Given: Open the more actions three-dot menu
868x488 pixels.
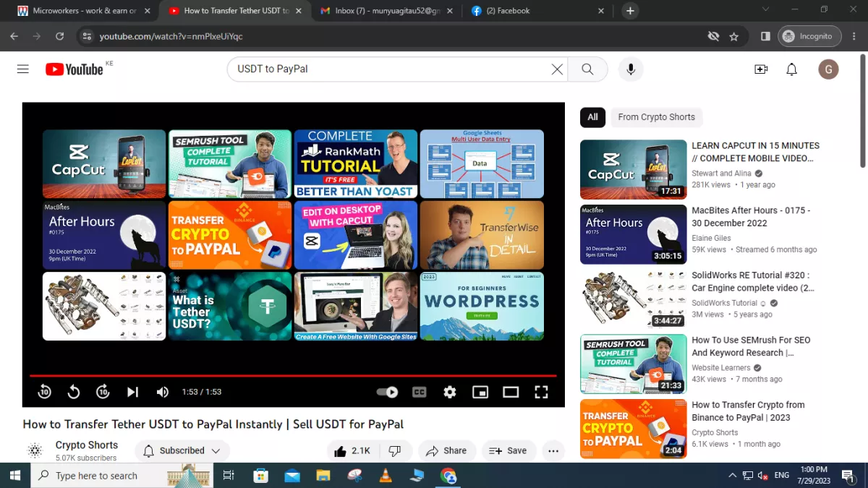Looking at the screenshot, I should 553,451.
